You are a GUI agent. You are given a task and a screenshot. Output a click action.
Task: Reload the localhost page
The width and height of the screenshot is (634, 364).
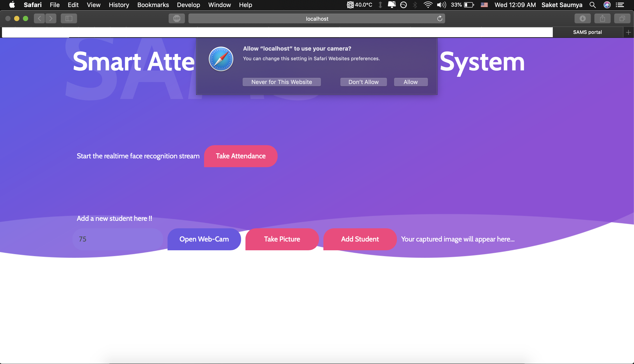440,18
